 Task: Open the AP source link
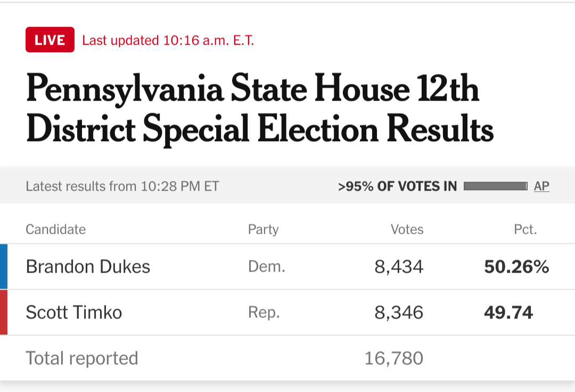pyautogui.click(x=541, y=186)
